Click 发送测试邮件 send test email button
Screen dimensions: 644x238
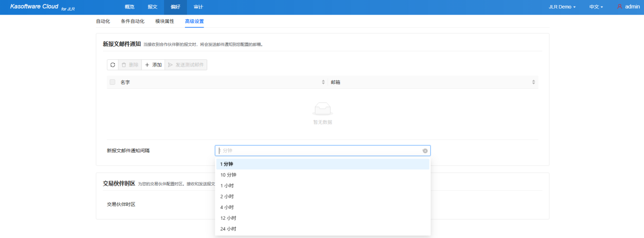[186, 65]
